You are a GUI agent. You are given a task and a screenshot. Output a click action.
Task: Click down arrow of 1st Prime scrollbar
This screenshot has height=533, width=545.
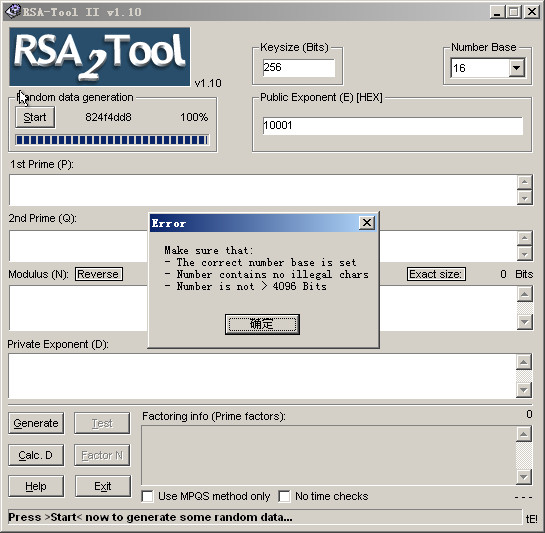coord(525,198)
